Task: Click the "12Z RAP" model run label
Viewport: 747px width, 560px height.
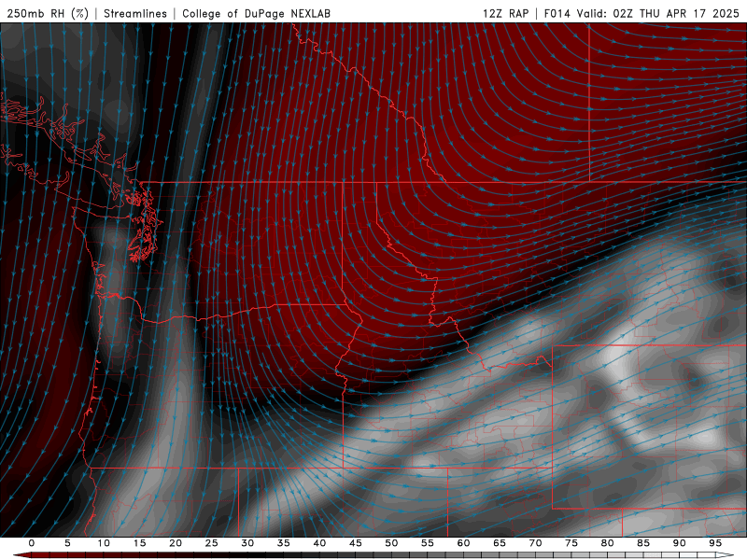Action: [505, 13]
